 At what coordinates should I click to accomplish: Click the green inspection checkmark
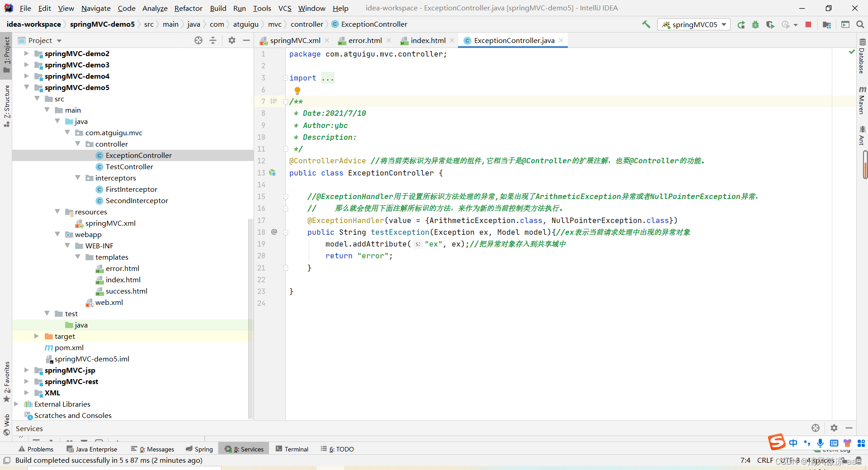852,52
